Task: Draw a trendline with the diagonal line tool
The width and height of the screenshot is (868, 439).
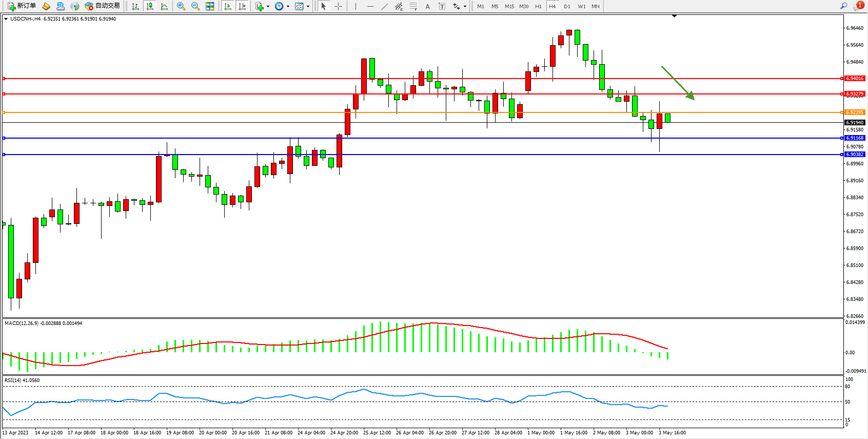Action: point(385,6)
